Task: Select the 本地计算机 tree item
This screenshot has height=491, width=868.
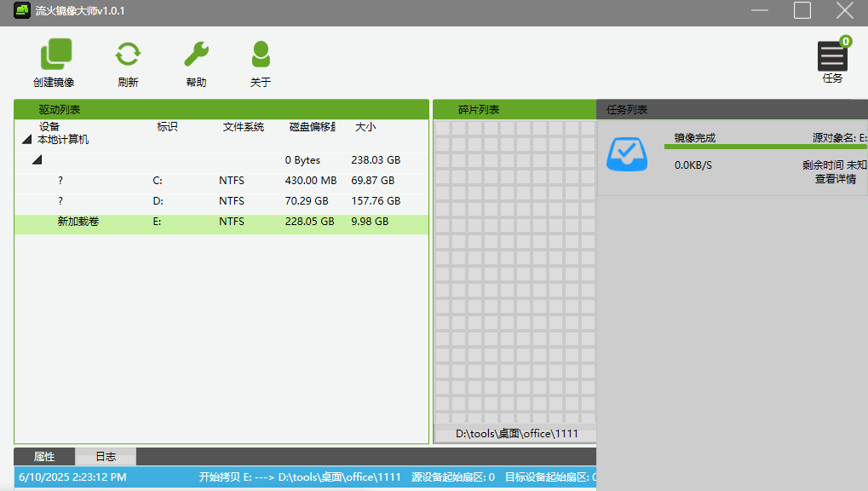Action: click(63, 140)
